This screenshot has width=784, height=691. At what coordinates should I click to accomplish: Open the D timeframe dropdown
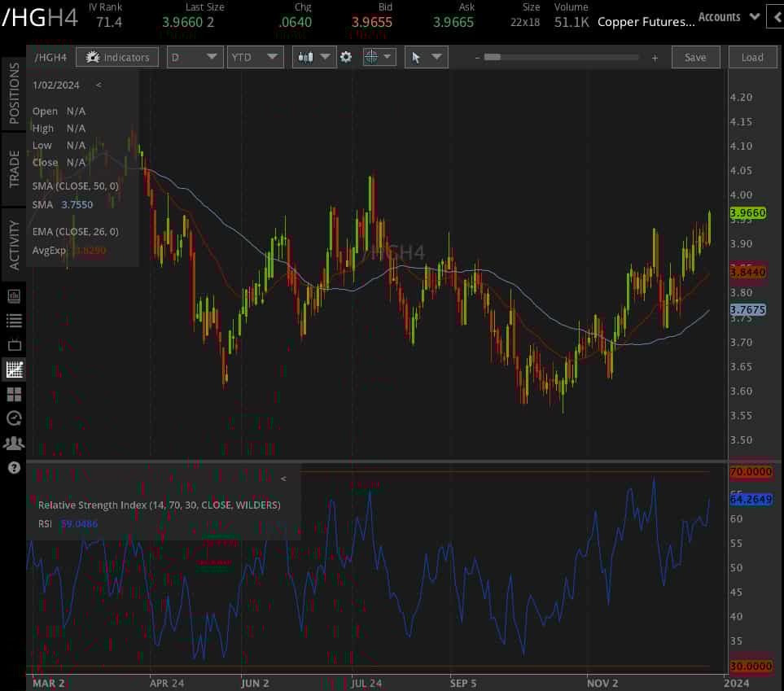click(194, 57)
